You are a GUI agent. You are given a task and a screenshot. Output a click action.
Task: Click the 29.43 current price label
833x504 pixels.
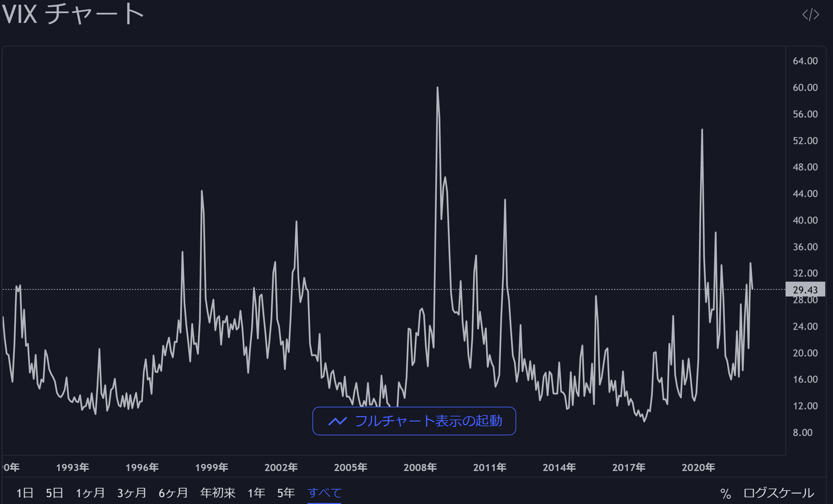[805, 290]
